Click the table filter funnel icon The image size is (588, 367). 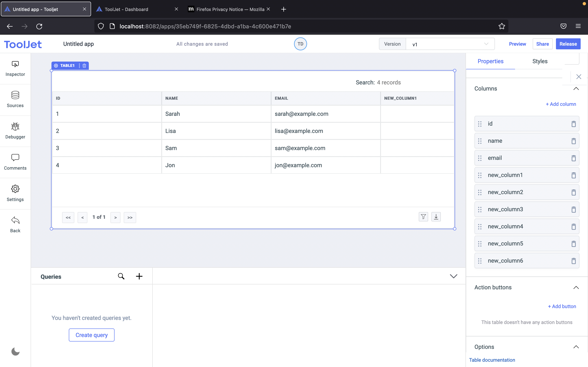coord(423,217)
